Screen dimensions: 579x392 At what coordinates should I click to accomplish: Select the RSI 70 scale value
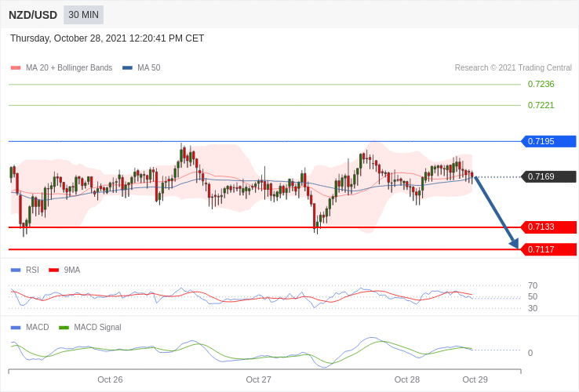point(533,285)
